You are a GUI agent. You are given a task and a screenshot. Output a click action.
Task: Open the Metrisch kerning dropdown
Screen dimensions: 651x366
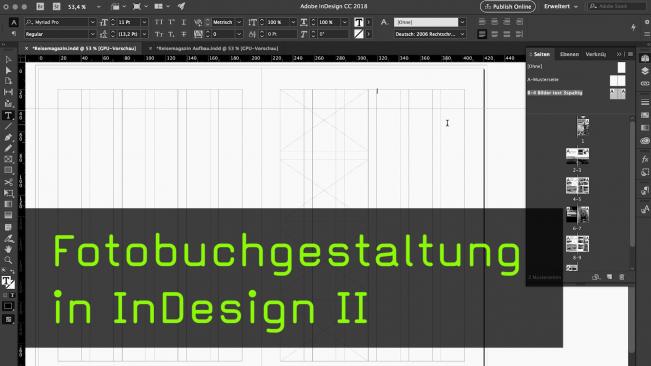coord(239,22)
